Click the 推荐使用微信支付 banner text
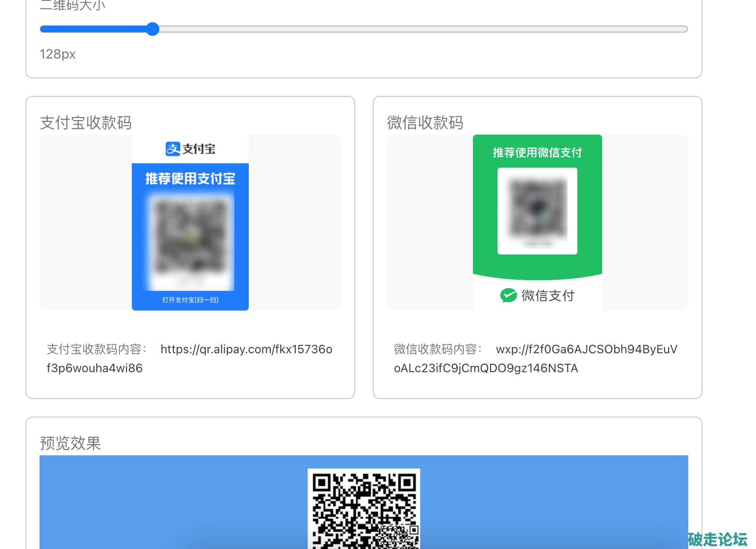 click(537, 153)
